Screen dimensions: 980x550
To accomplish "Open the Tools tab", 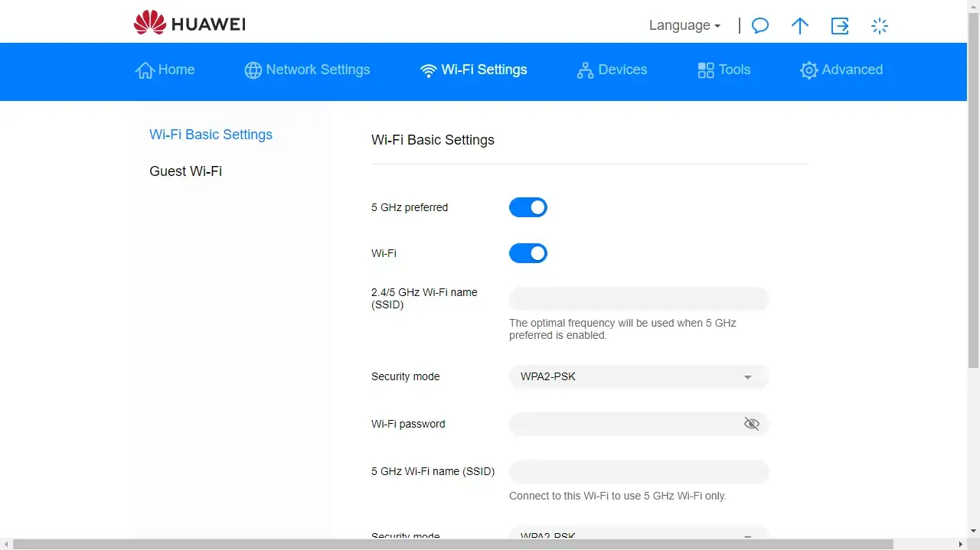I will tap(724, 70).
